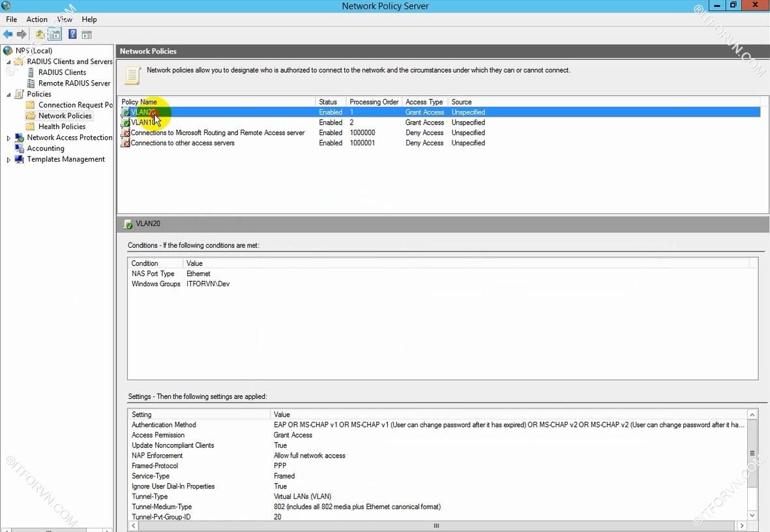The width and height of the screenshot is (770, 532).
Task: Click the Connections to other access servers icon
Action: (126, 143)
